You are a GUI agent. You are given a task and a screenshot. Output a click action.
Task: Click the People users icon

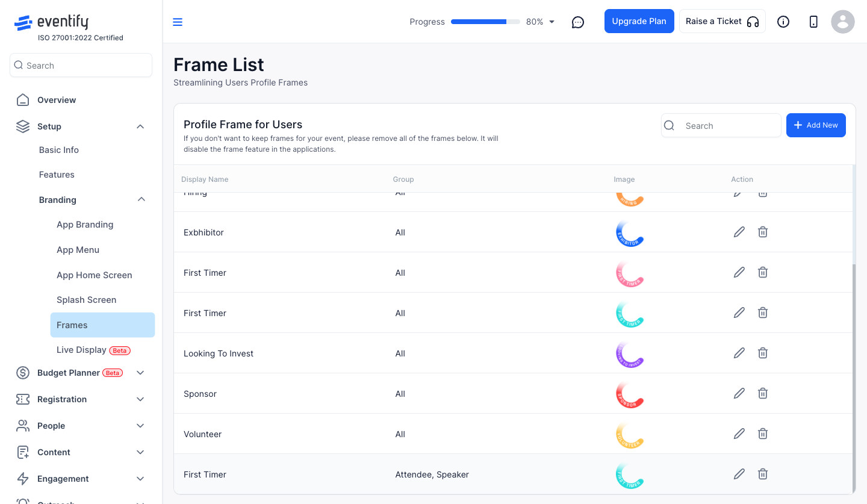(x=23, y=426)
